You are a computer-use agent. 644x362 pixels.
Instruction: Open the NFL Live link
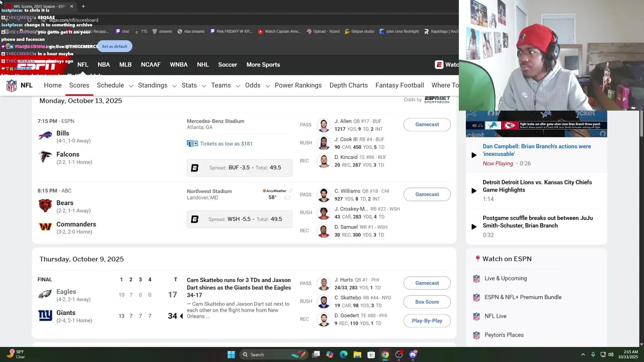click(x=496, y=316)
